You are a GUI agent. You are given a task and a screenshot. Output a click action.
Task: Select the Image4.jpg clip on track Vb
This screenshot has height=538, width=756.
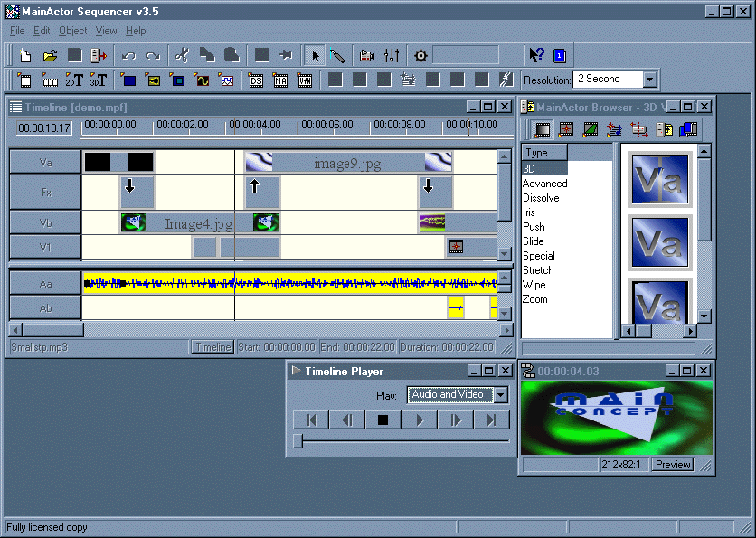point(200,223)
